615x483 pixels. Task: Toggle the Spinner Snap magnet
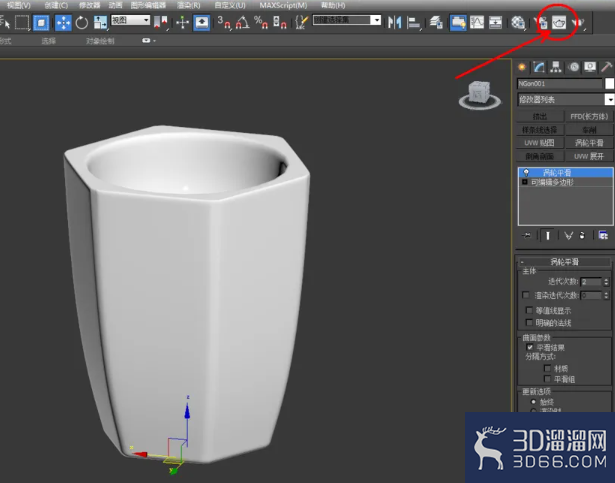[280, 22]
